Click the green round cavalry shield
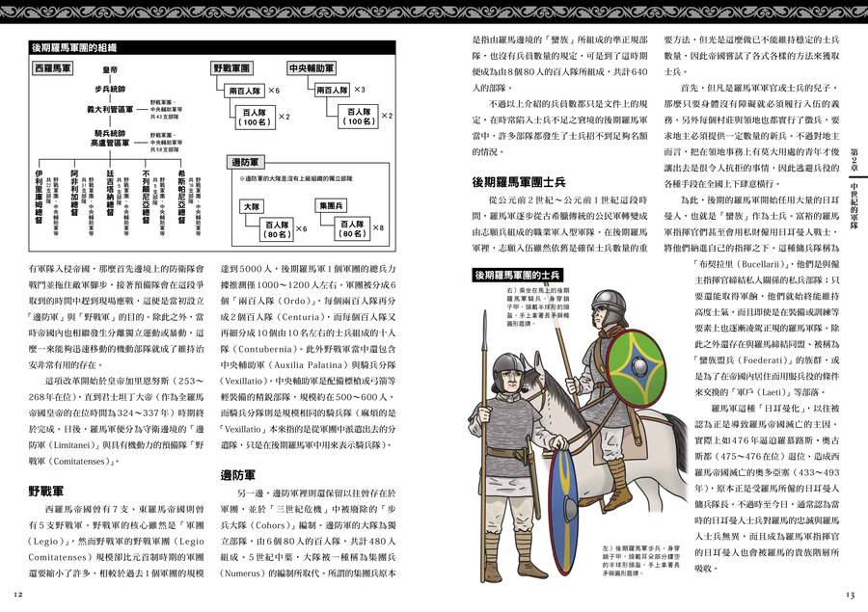Viewport: 868px width, 612px height. pos(637,369)
